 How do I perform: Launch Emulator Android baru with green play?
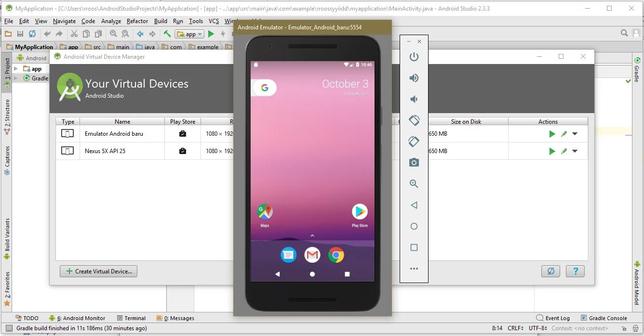(x=552, y=134)
